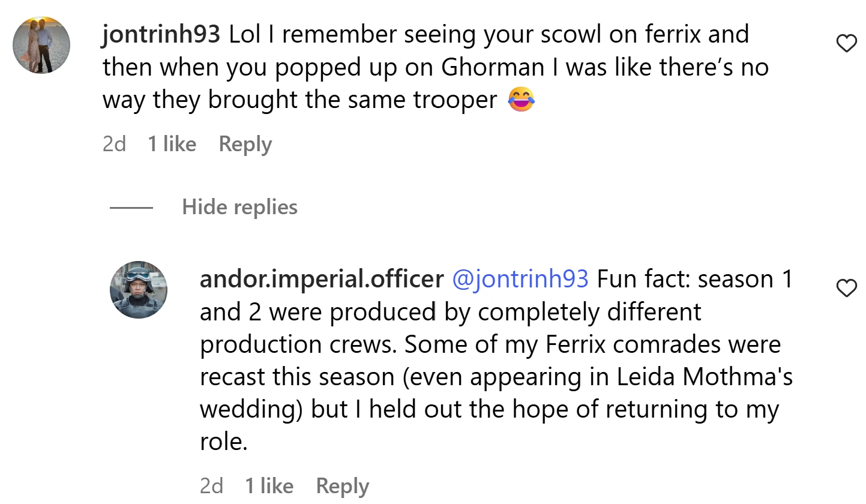The image size is (866, 504).
Task: Like the andor.imperial.officer reply with the heart
Action: click(846, 289)
